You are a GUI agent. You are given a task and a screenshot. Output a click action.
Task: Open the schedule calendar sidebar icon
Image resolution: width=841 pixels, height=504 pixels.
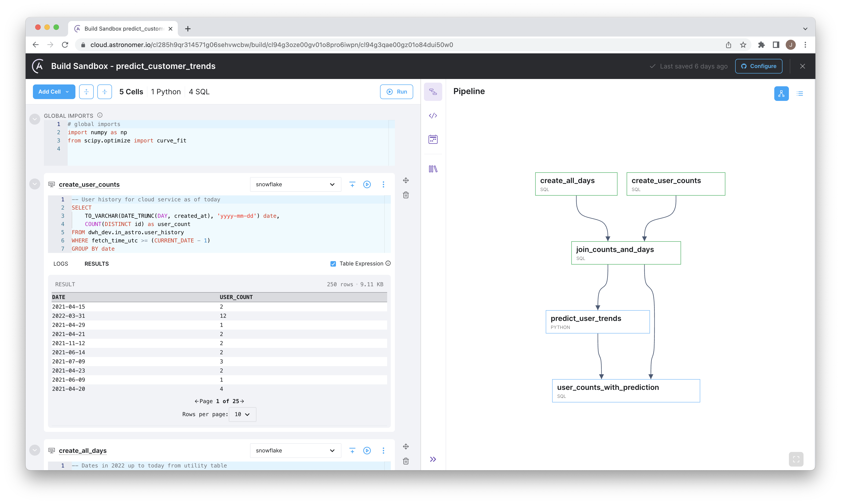[x=433, y=139]
